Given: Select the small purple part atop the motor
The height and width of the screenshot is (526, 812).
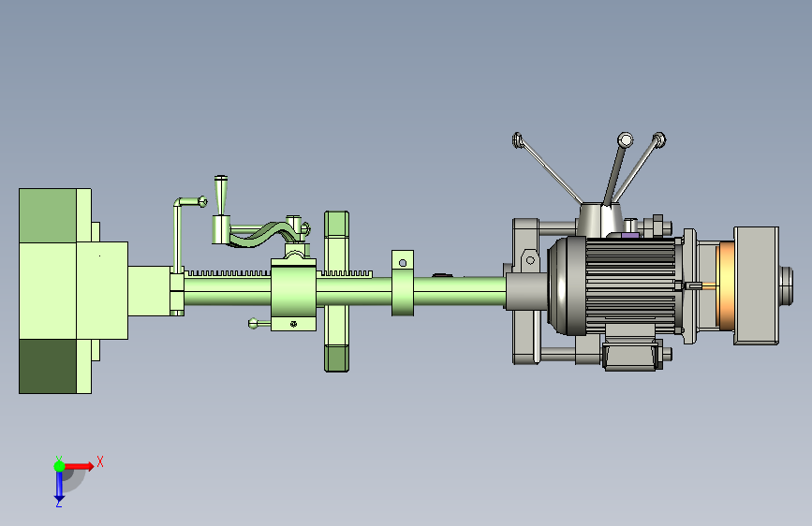Looking at the screenshot, I should pos(629,235).
